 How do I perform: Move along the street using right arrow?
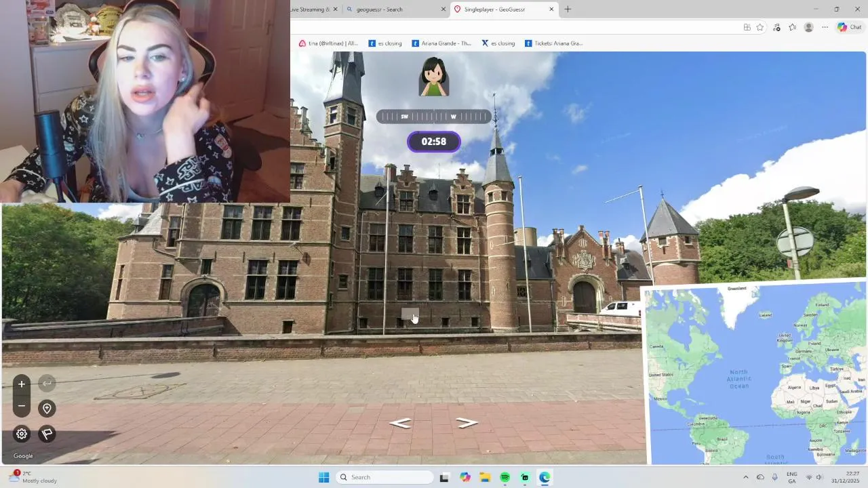tap(467, 423)
